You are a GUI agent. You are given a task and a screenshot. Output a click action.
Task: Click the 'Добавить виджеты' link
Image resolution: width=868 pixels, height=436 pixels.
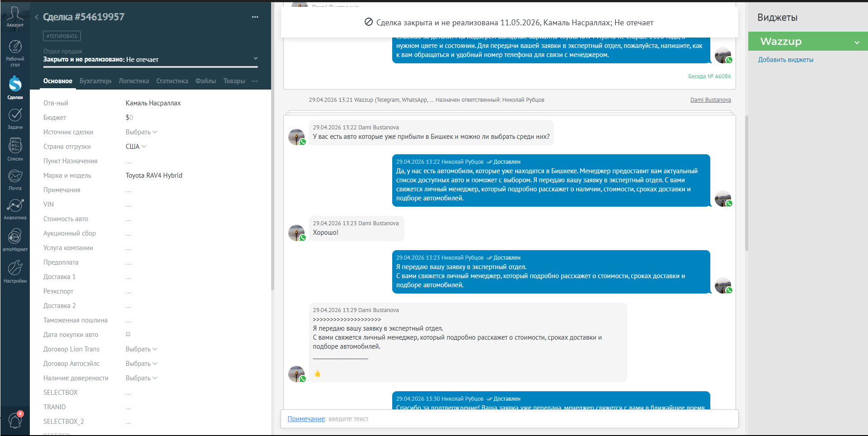point(786,60)
